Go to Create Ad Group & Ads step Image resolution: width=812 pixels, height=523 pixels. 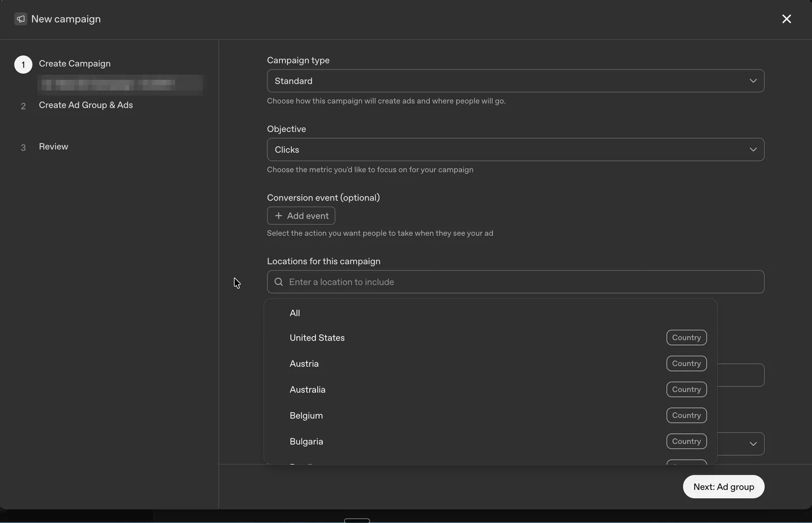click(86, 105)
